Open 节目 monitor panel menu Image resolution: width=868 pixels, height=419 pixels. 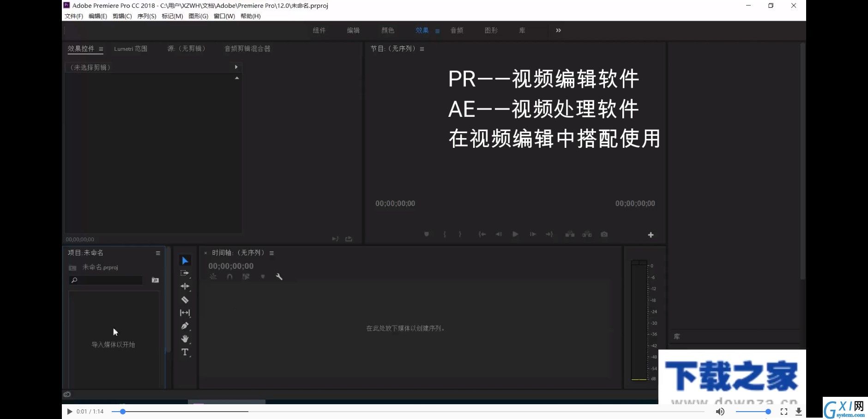pos(422,49)
